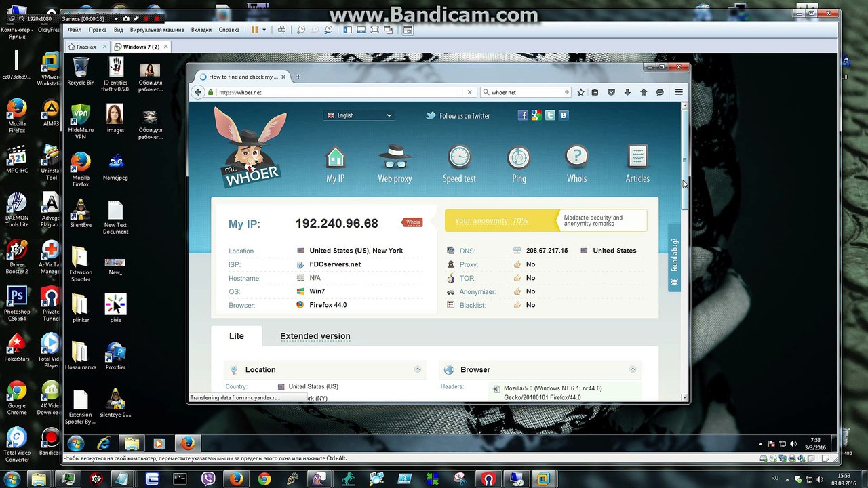Open Viber from host taskbar
The width and height of the screenshot is (868, 488).
pos(208,479)
